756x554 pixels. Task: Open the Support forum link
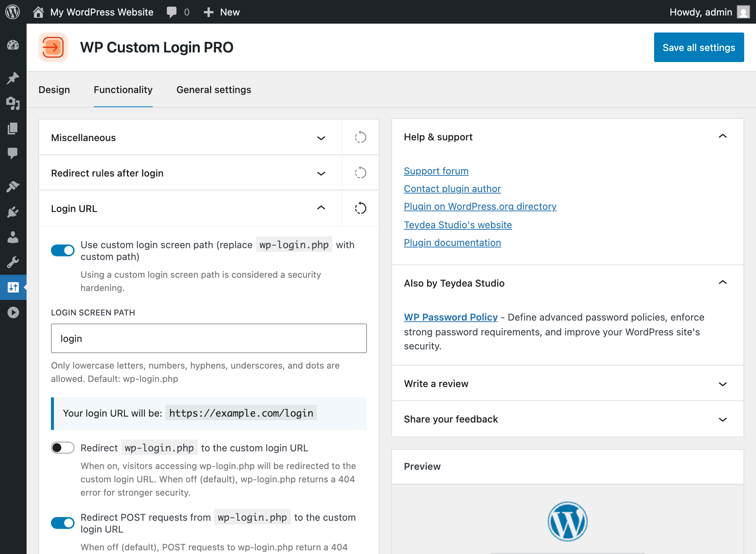436,171
